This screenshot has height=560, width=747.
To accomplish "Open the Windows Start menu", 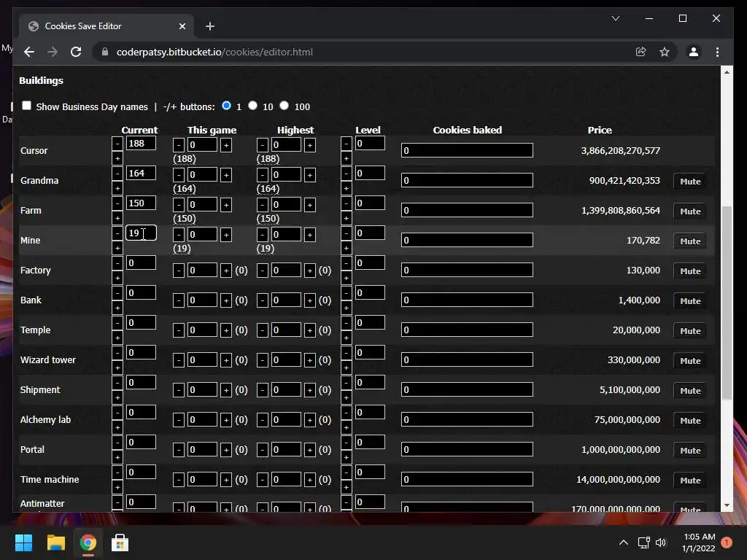I will [23, 542].
